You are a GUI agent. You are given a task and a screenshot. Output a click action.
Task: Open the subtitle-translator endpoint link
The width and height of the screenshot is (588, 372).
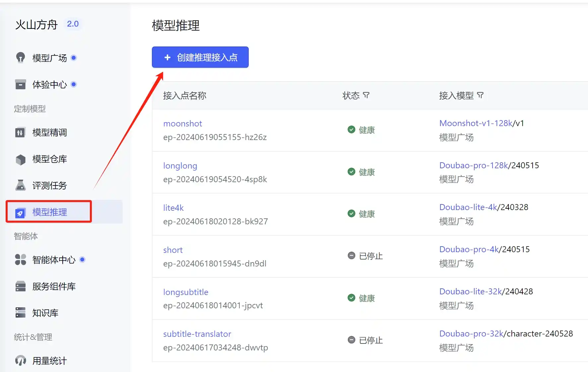(x=197, y=334)
